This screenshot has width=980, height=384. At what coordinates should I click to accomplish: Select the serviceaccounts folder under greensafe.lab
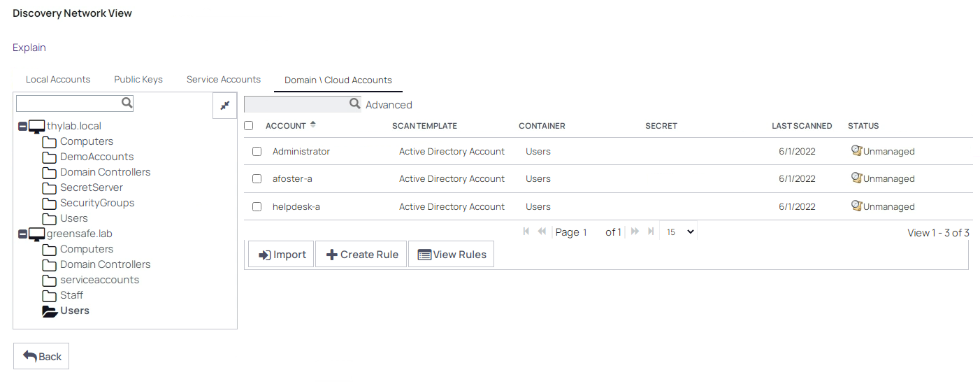pos(99,280)
